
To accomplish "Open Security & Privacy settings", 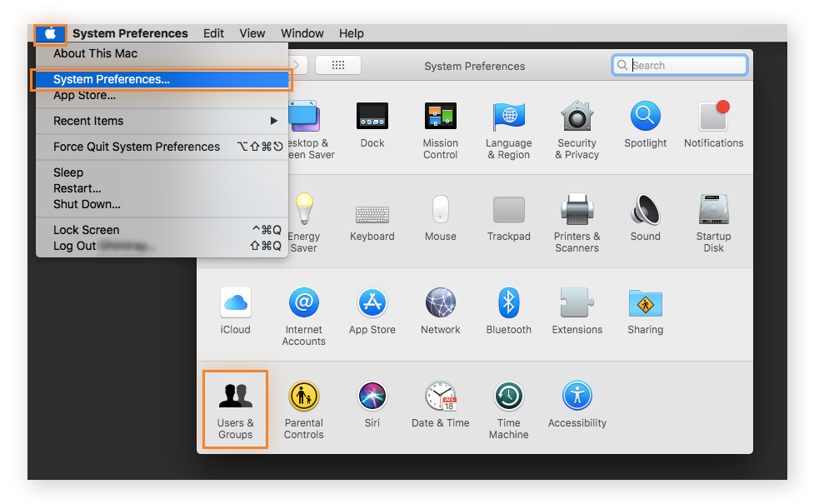I will (577, 129).
